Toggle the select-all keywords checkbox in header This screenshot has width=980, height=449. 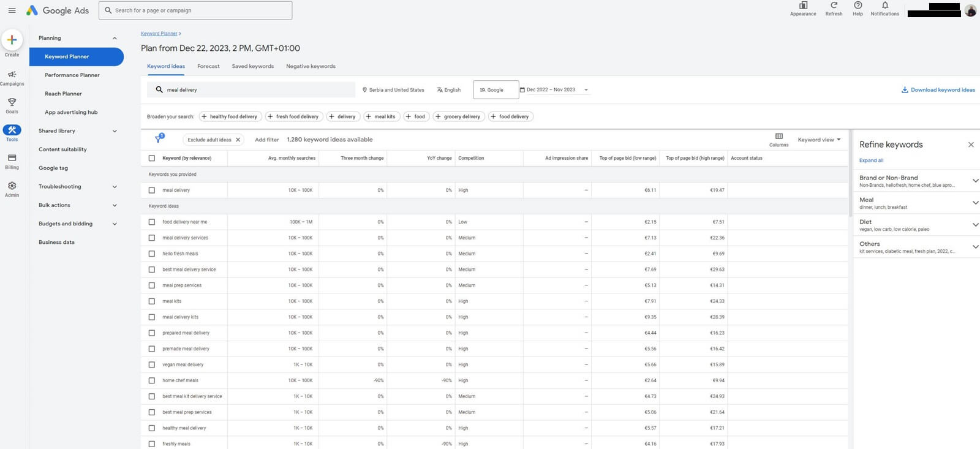pos(152,158)
